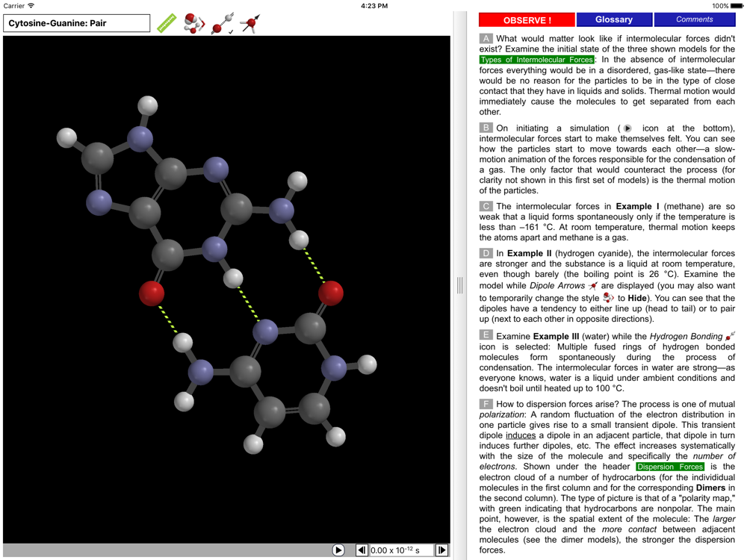The width and height of the screenshot is (747, 560).
Task: Open the Dispersion Forces link
Action: click(670, 467)
